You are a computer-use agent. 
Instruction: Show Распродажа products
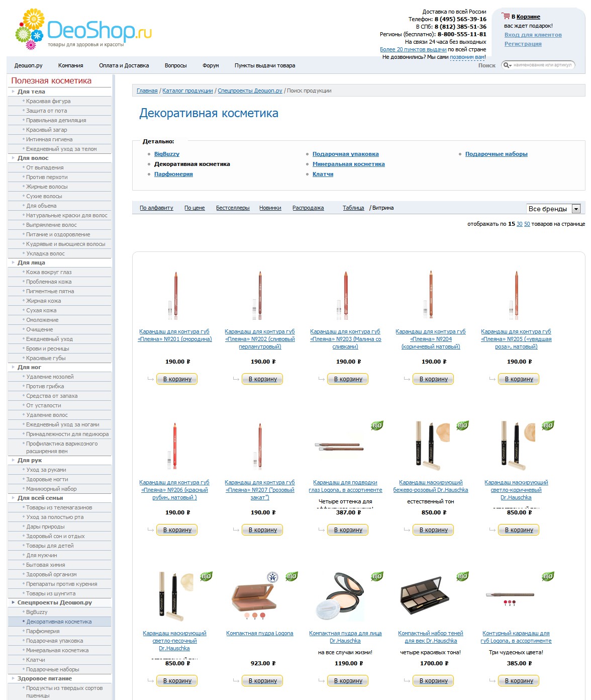click(x=308, y=208)
